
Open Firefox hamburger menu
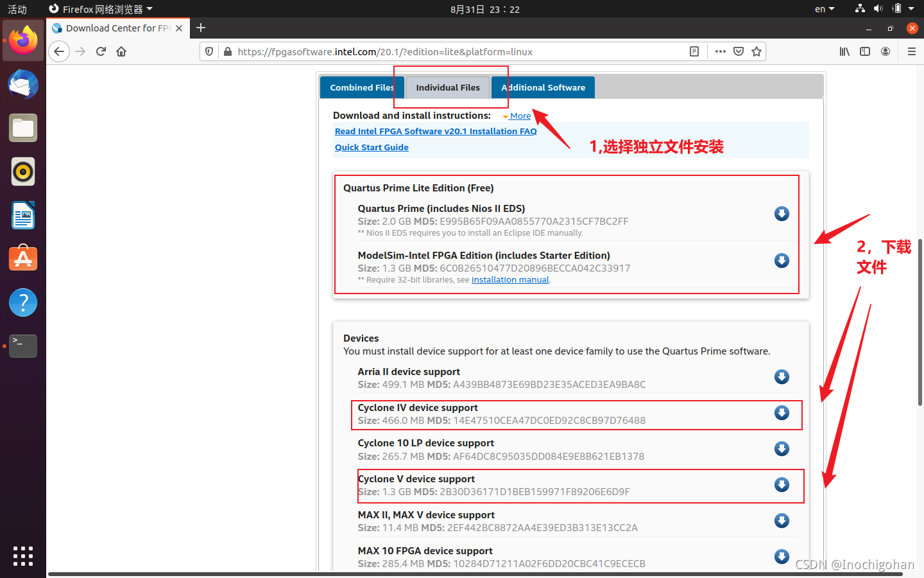coord(911,51)
